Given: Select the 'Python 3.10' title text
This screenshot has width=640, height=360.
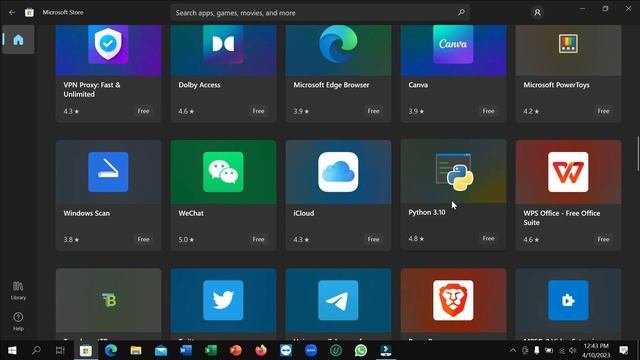Looking at the screenshot, I should (x=427, y=212).
